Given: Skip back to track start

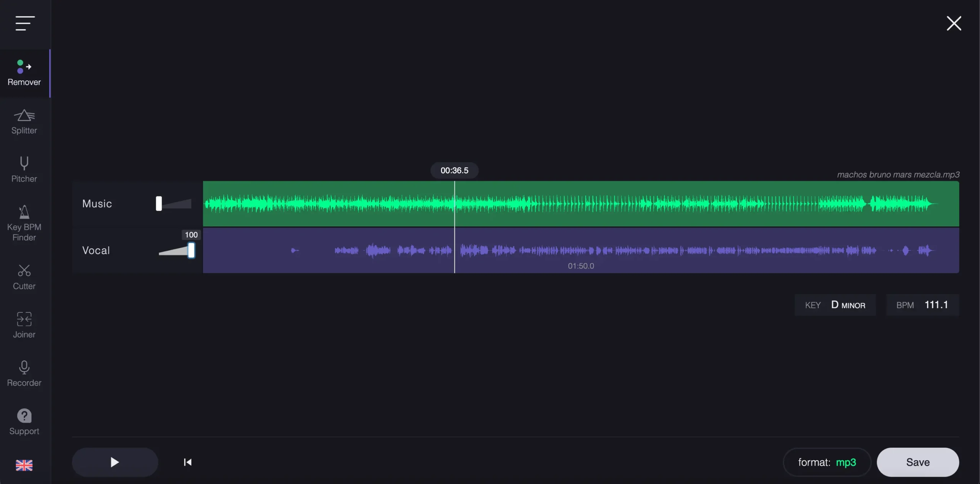Looking at the screenshot, I should [188, 462].
